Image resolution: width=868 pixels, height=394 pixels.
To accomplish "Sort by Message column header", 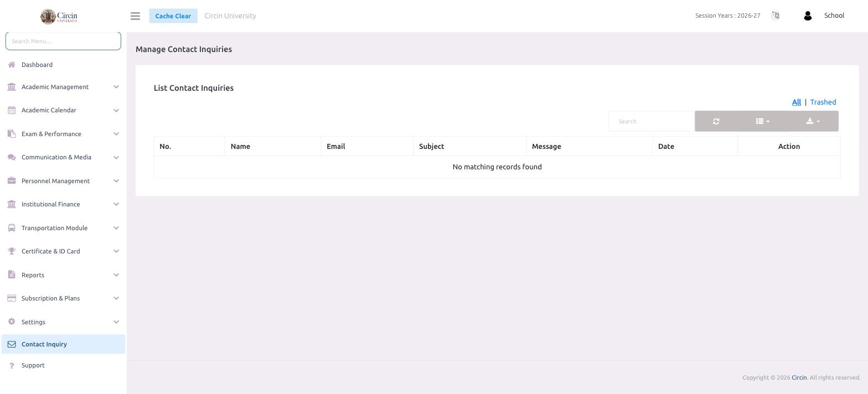I will click(590, 146).
